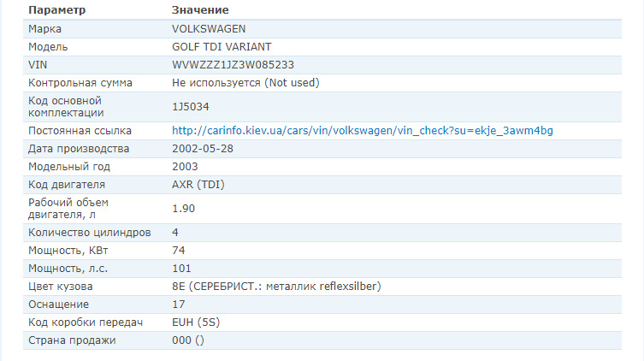The height and width of the screenshot is (361, 644).
Task: Select the equipment code 1J5034
Action: coord(191,106)
